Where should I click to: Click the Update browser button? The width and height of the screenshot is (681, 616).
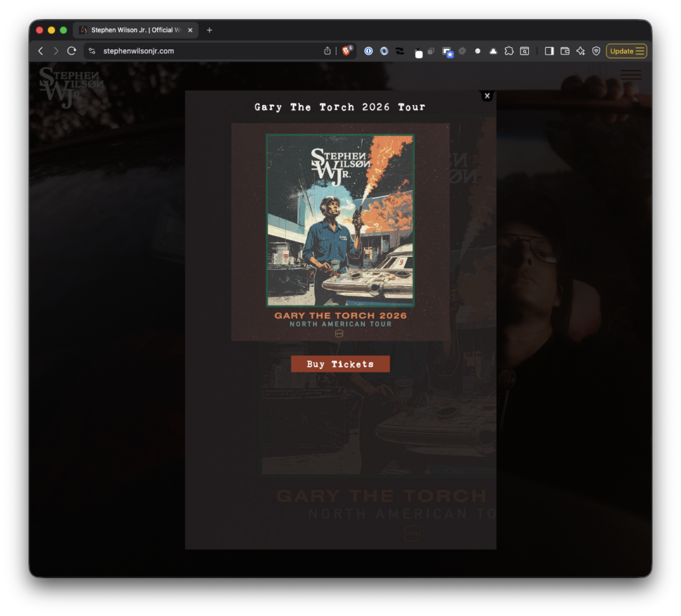click(626, 51)
